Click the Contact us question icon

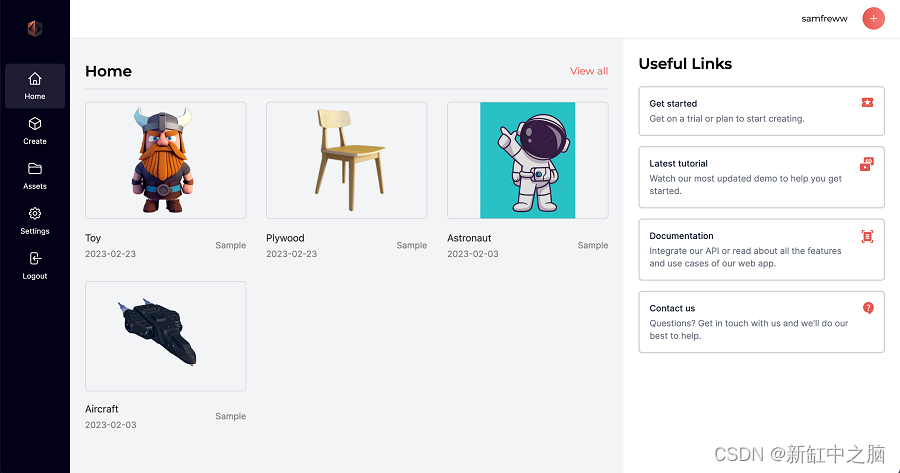click(x=867, y=308)
